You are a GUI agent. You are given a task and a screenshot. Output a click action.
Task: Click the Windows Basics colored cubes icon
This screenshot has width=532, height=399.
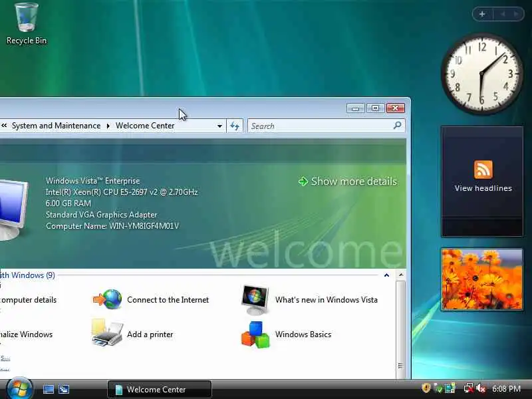[255, 334]
